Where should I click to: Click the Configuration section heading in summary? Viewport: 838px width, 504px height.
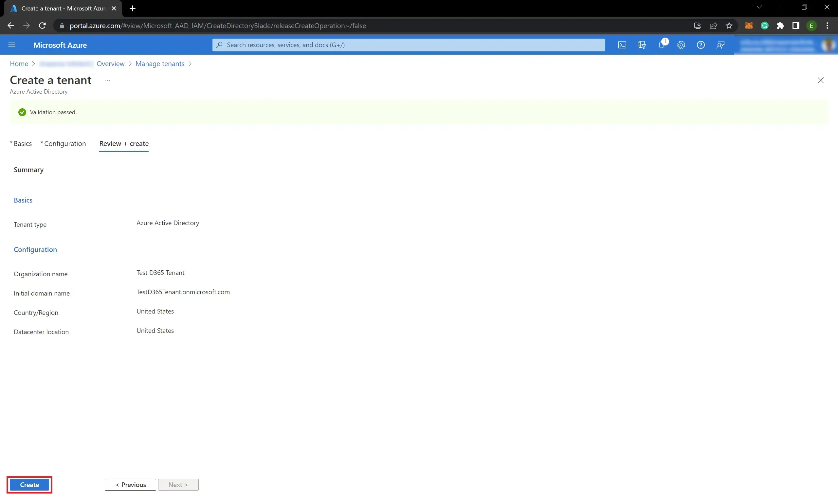click(35, 250)
